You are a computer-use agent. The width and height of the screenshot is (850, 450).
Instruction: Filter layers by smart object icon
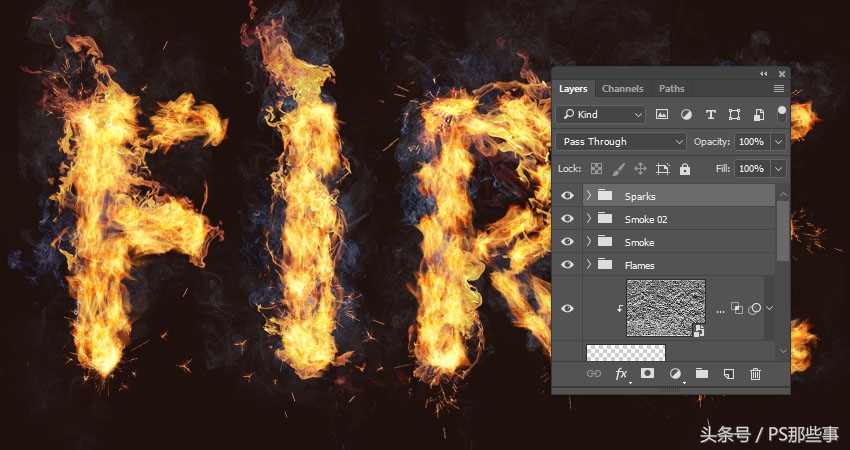click(x=759, y=114)
